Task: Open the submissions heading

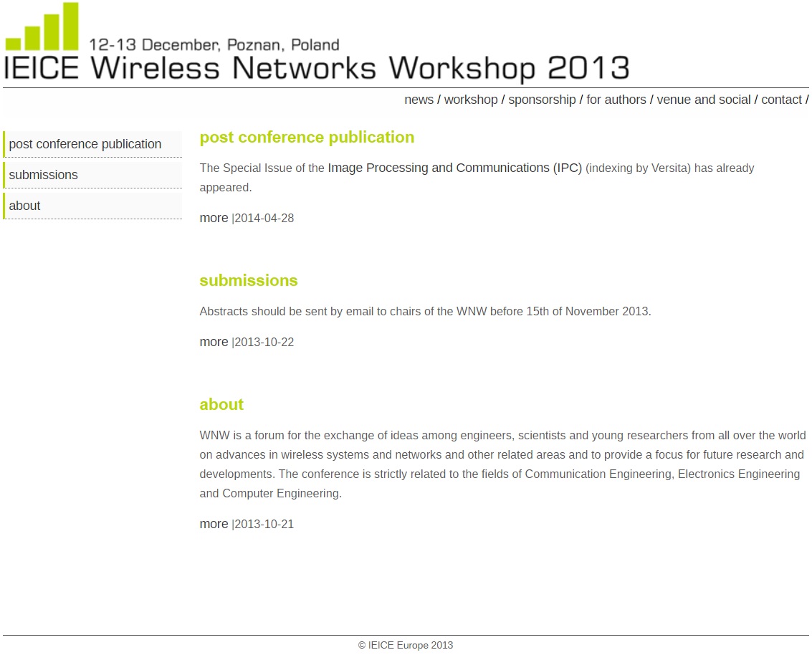Action: 248,281
